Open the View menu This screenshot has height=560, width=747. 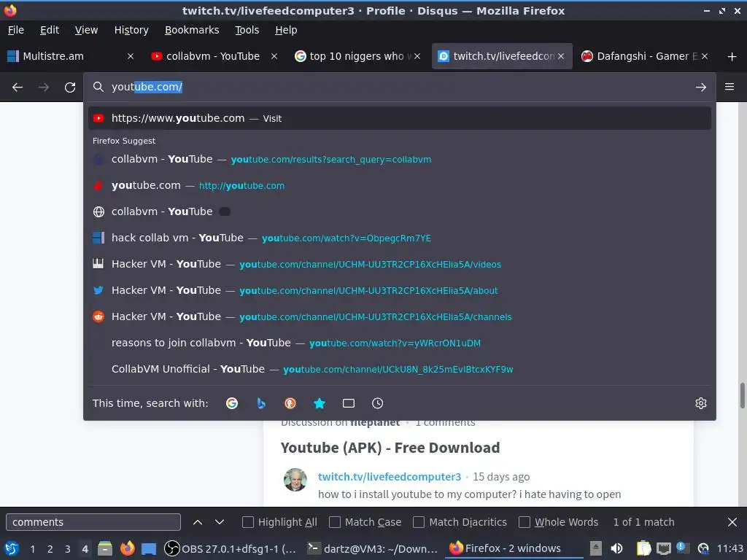pyautogui.click(x=86, y=30)
